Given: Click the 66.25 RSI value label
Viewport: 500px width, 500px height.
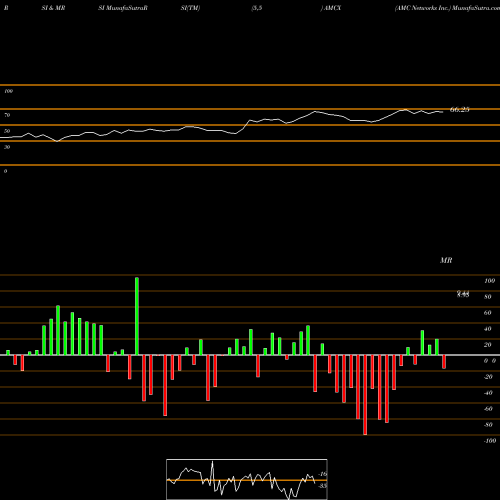Looking at the screenshot, I should click(460, 110).
